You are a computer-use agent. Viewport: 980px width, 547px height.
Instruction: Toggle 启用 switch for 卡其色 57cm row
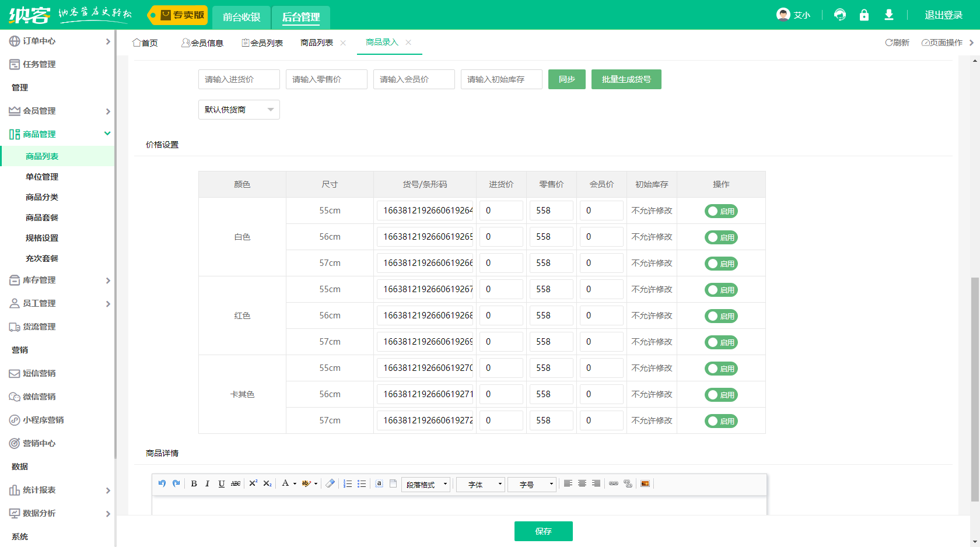pos(721,421)
